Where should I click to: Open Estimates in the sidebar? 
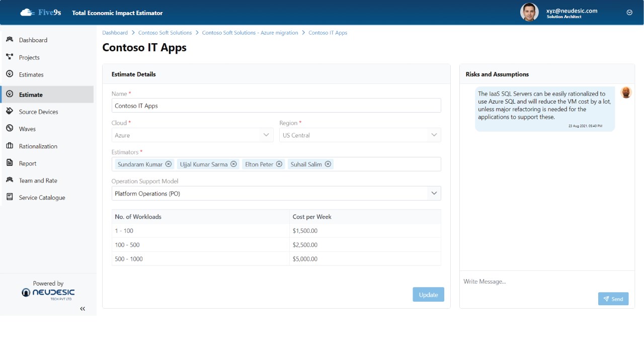click(x=31, y=74)
